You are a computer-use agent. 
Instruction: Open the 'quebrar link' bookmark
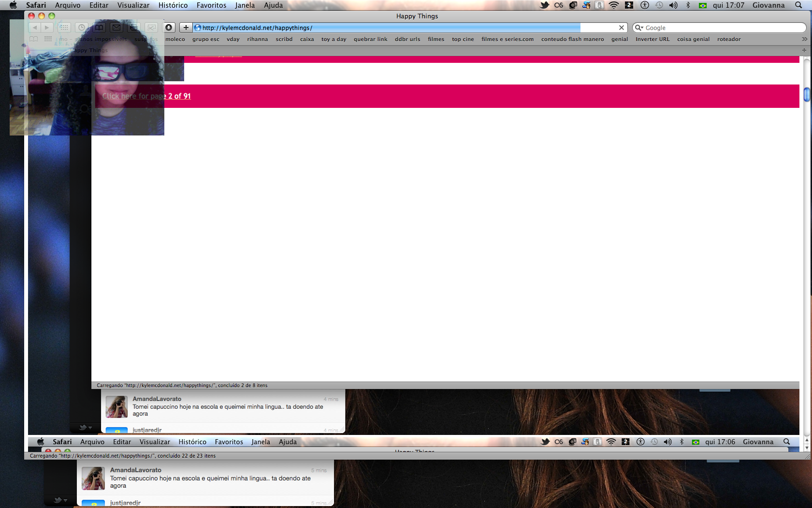pyautogui.click(x=370, y=39)
